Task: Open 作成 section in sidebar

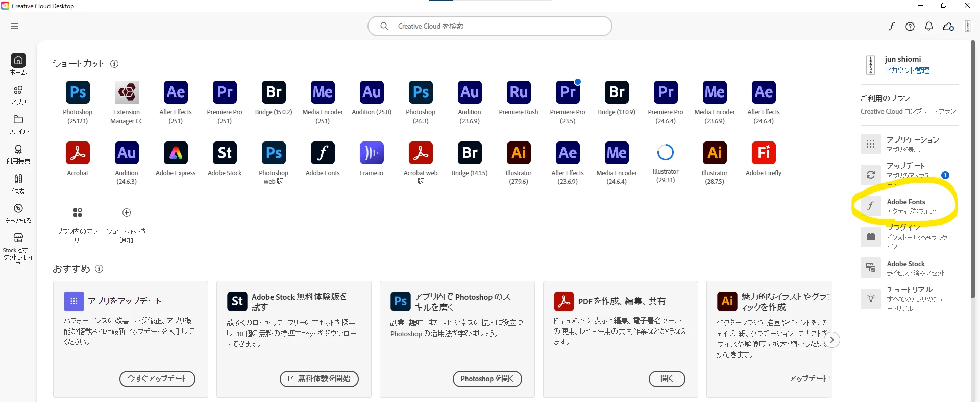Action: click(18, 184)
